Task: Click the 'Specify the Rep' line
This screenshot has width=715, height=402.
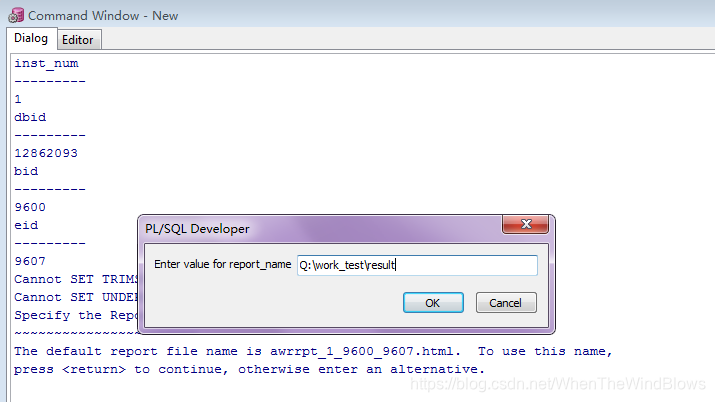Action: (76, 315)
